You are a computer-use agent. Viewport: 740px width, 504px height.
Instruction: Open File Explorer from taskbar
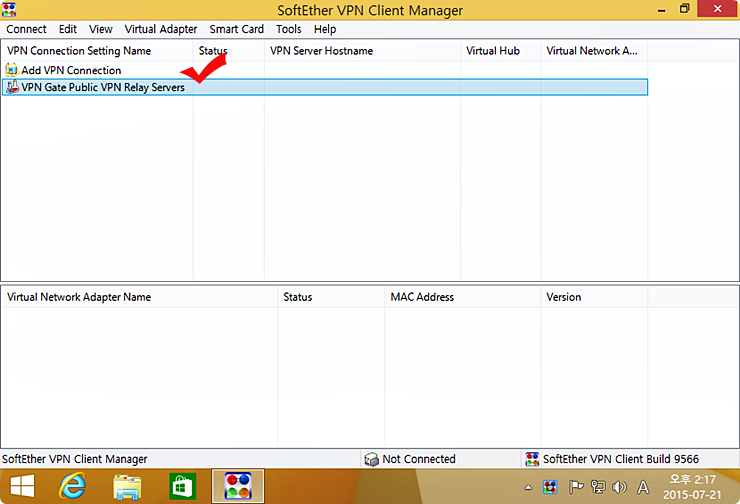(127, 487)
